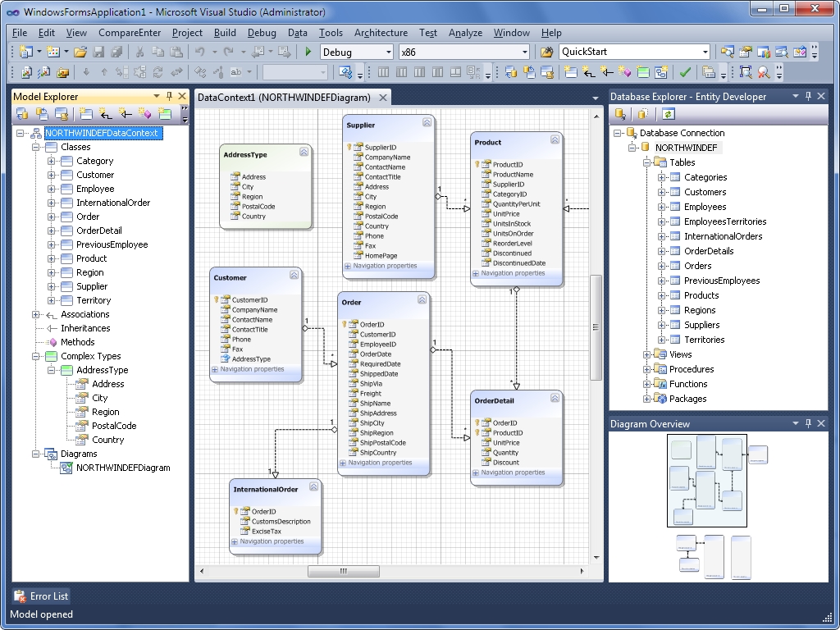This screenshot has height=630, width=840.
Task: Open the x86 platform dropdown
Action: click(x=525, y=52)
